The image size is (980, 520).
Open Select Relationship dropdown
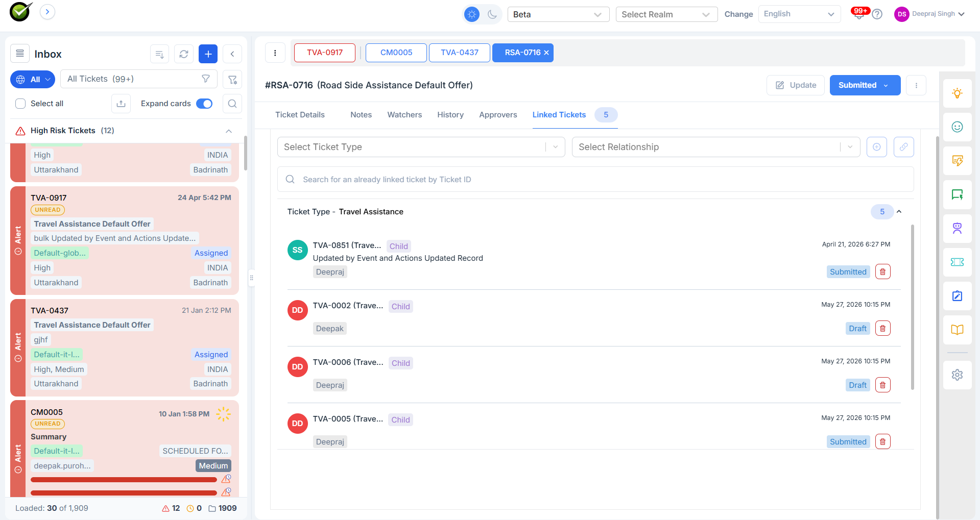pyautogui.click(x=716, y=147)
